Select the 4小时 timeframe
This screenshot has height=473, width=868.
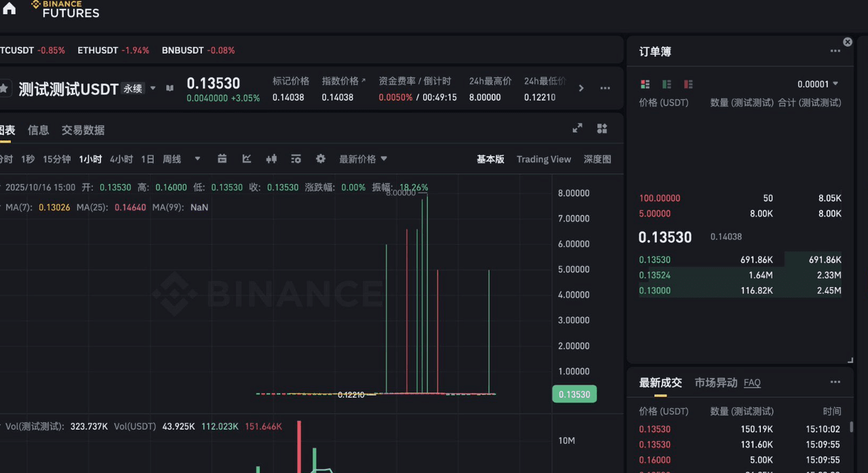121,159
